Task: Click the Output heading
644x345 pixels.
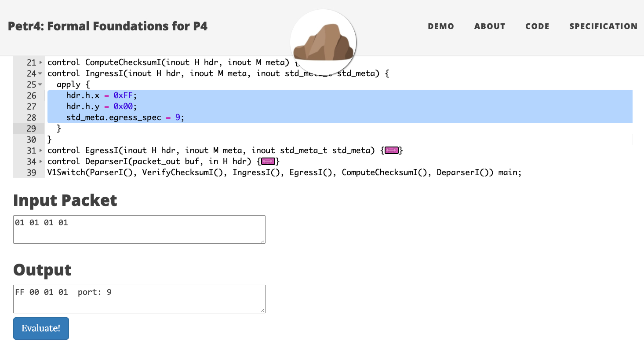Action: pos(42,270)
